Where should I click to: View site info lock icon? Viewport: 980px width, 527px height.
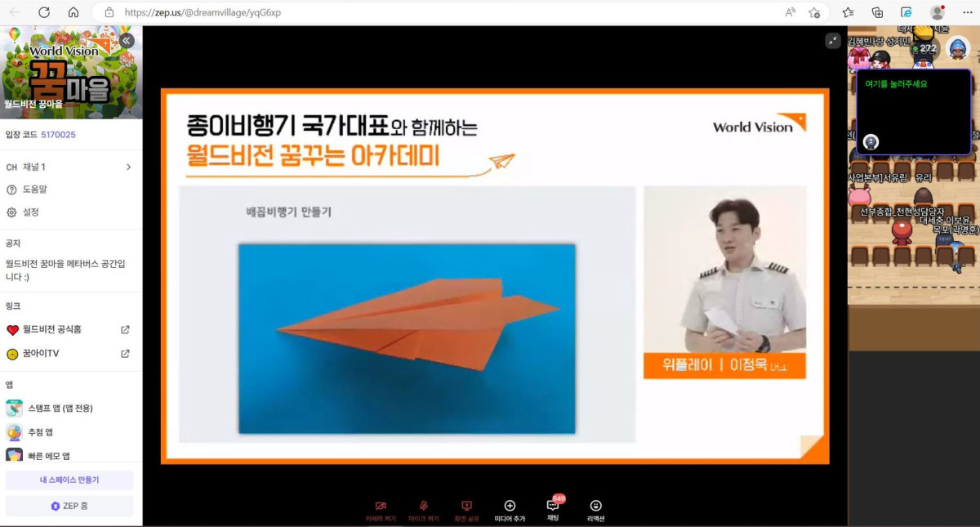point(109,12)
